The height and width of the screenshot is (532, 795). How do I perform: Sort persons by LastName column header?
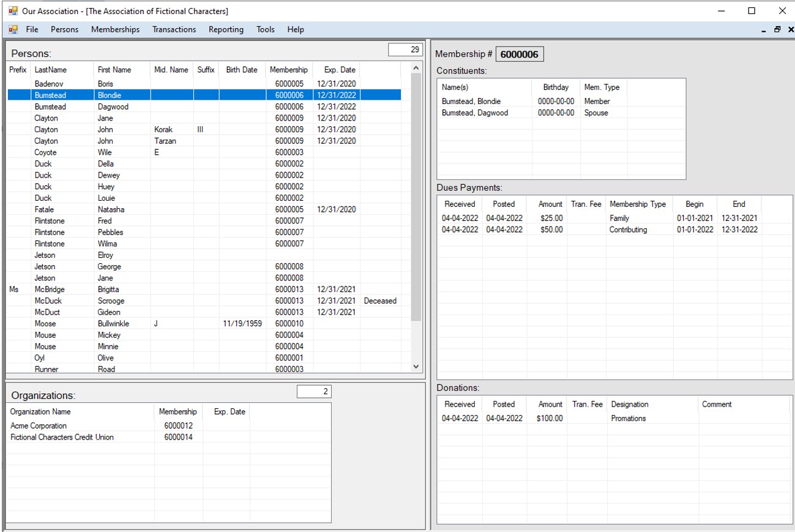[50, 70]
